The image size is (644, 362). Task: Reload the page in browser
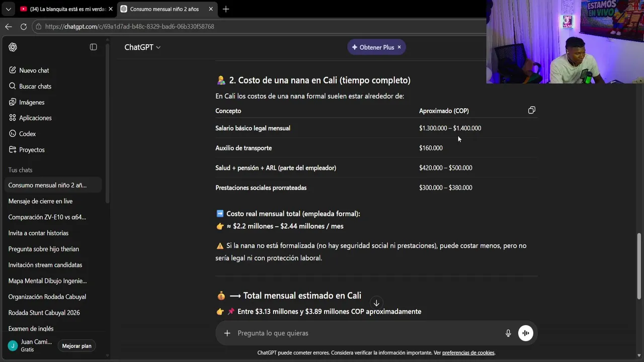(24, 27)
